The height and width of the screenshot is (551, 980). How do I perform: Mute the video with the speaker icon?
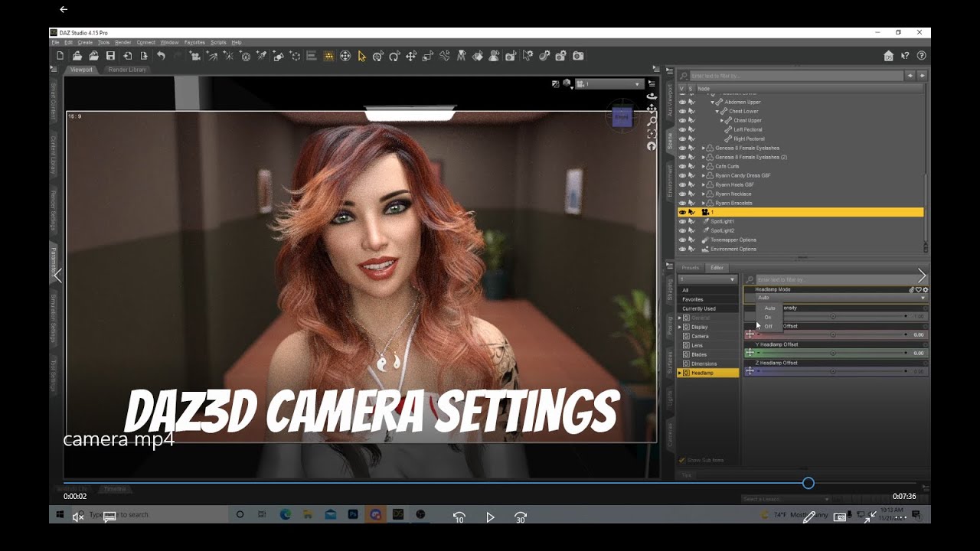click(77, 517)
